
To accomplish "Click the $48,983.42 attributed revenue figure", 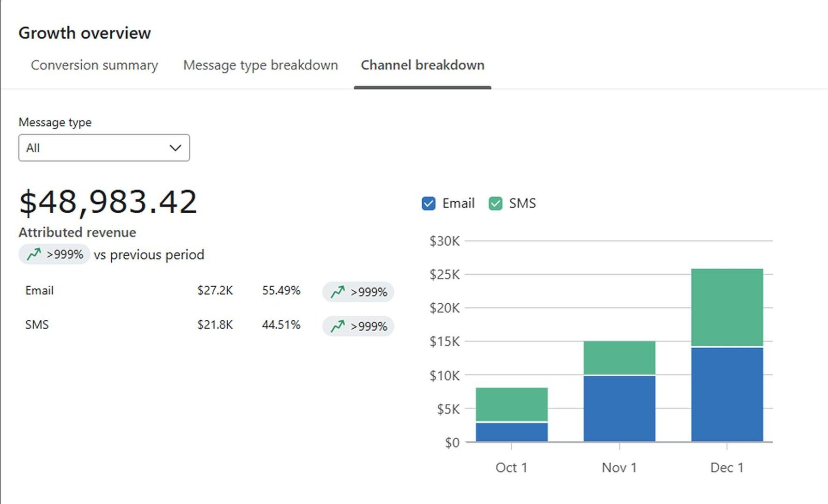I will (108, 202).
